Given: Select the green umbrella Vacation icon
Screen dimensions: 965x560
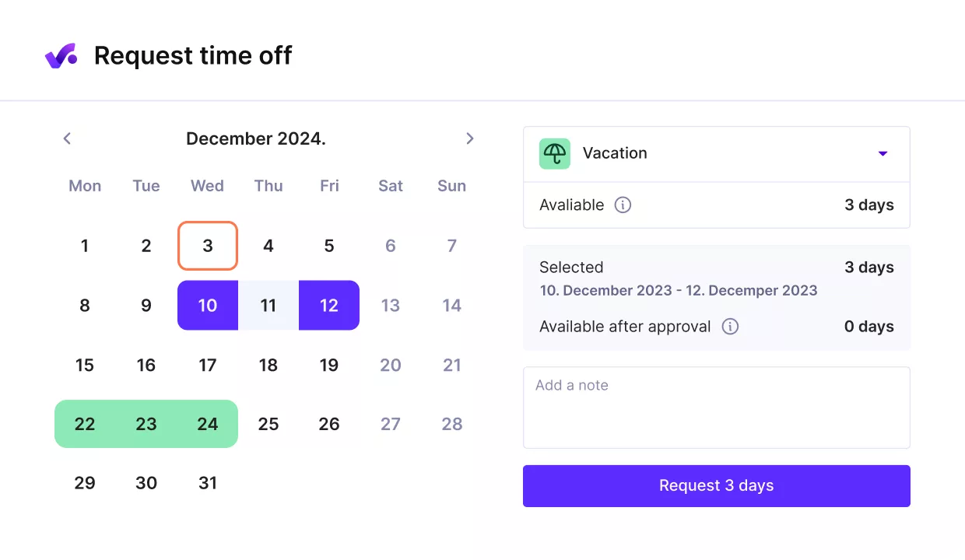Looking at the screenshot, I should (554, 153).
